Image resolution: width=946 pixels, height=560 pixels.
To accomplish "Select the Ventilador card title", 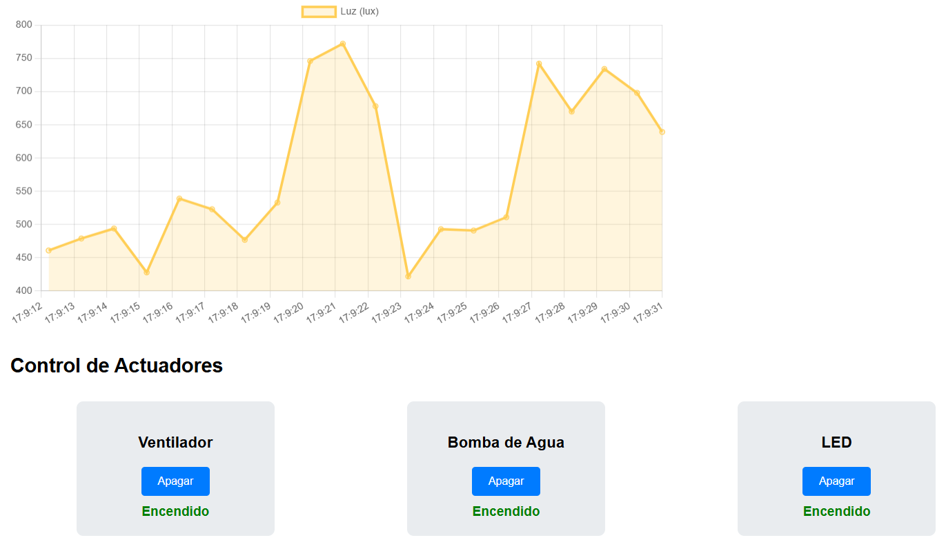I will [x=175, y=443].
